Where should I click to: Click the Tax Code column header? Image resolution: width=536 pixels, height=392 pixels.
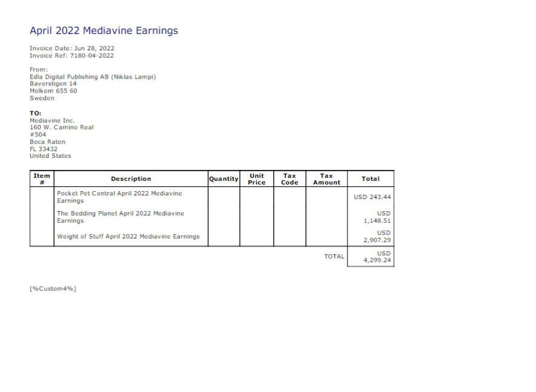(290, 179)
